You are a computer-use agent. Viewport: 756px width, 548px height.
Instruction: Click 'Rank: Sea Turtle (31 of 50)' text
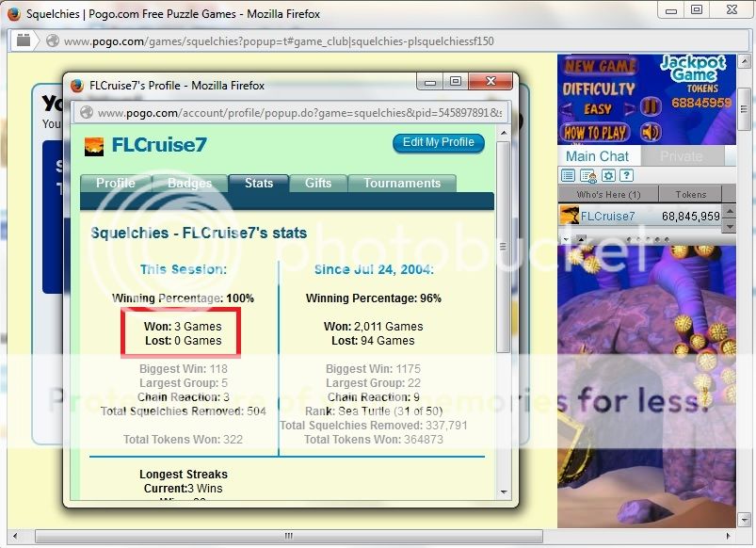(374, 411)
